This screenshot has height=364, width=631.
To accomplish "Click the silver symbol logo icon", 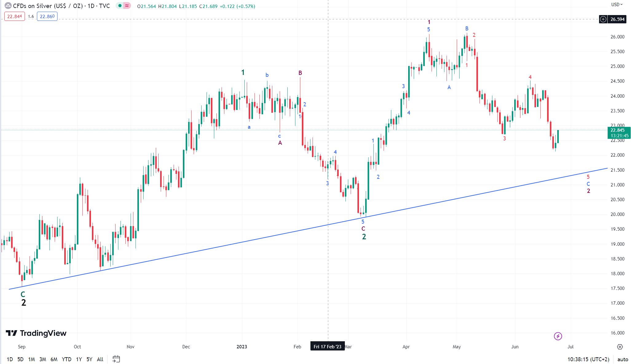I will coord(8,6).
